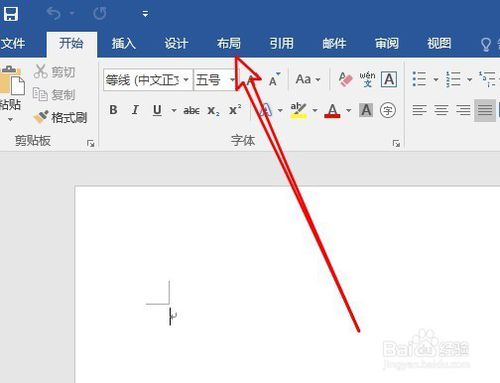Toggle character shading gray A icon
The image size is (500, 383).
tap(366, 110)
